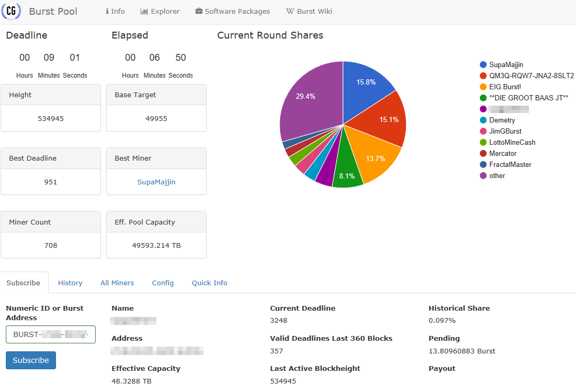This screenshot has height=392, width=576.
Task: Switch to the Config tab
Action: 163,283
